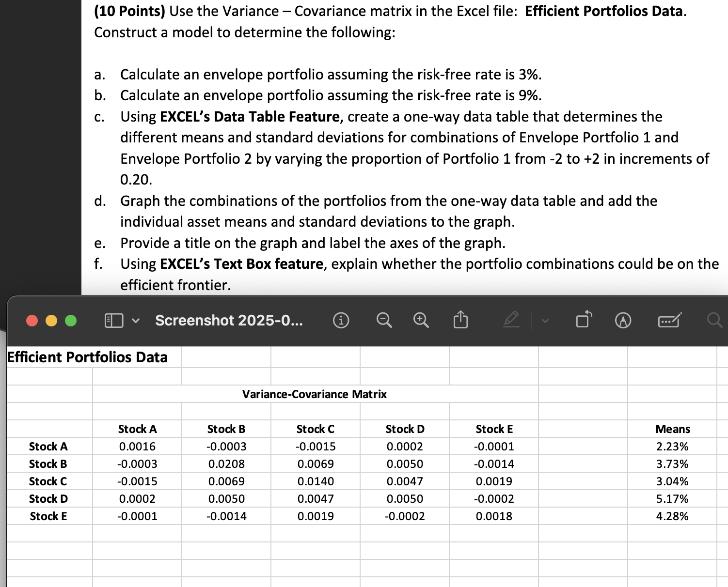Toggle fullscreen with the green traffic light
The width and height of the screenshot is (728, 587).
(x=70, y=320)
